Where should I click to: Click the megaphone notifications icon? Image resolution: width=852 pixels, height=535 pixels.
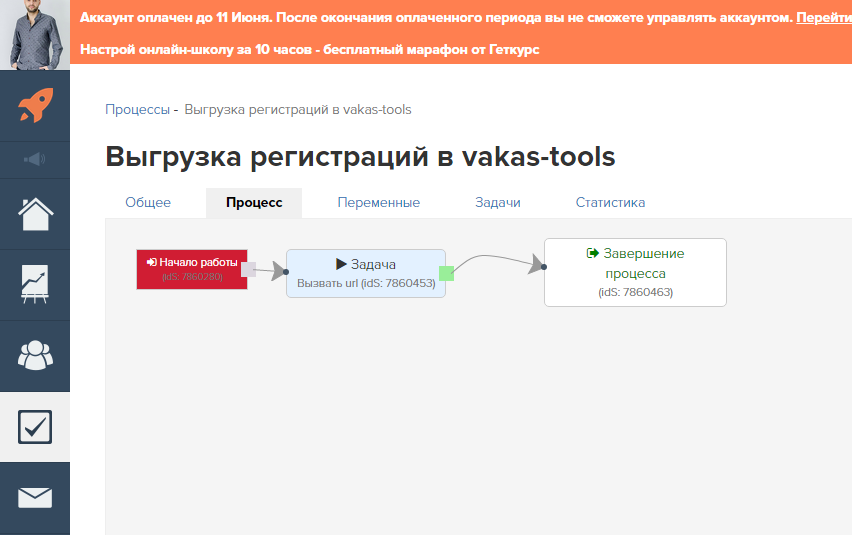[x=35, y=159]
